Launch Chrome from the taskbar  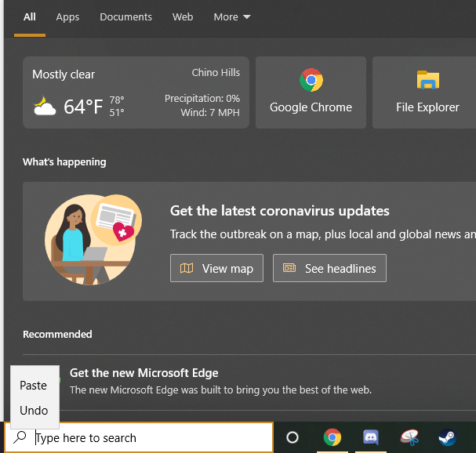coord(332,437)
